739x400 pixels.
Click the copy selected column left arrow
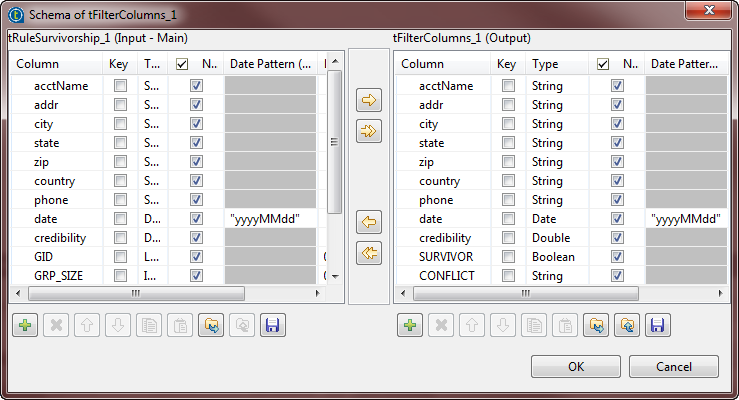[x=369, y=222]
